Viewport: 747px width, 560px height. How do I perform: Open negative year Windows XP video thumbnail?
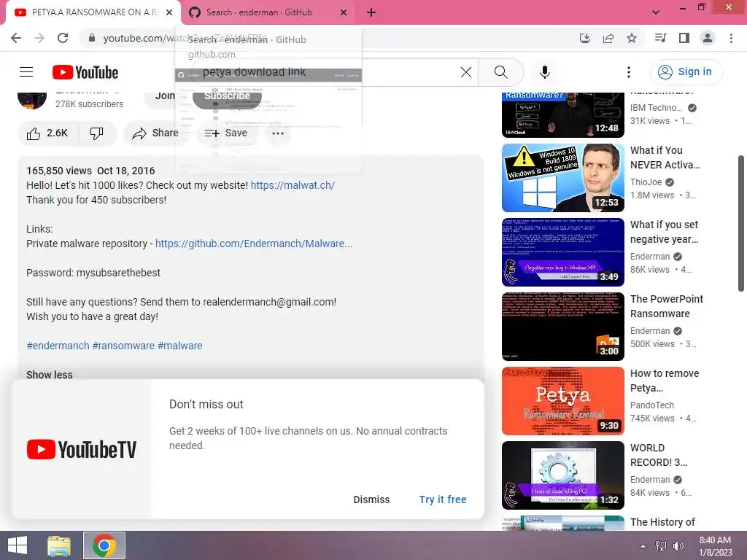click(563, 252)
